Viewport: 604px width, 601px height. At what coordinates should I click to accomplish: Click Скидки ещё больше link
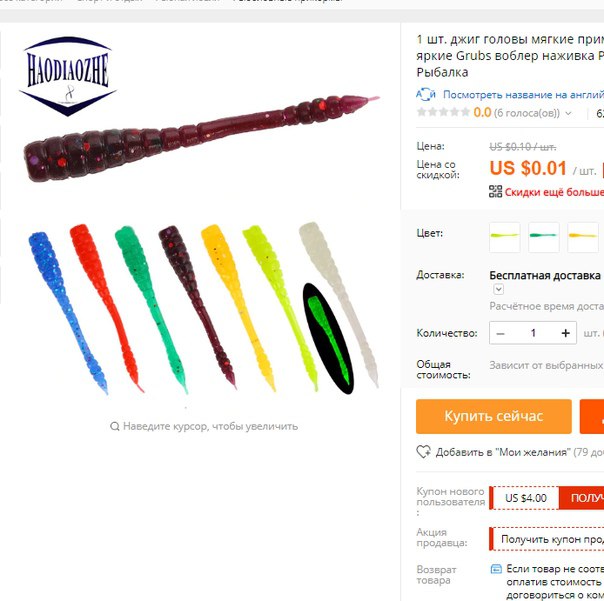coord(554,192)
